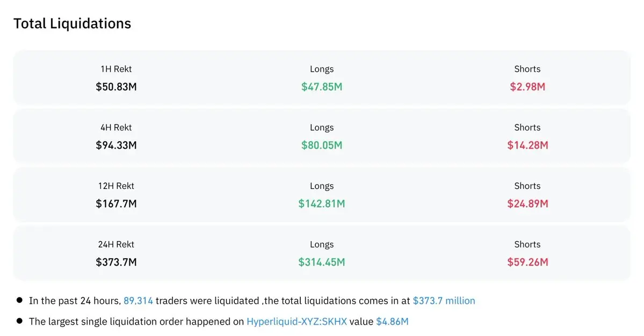The image size is (644, 336).
Task: Click the 4H Longs $80.05M figure
Action: [322, 145]
